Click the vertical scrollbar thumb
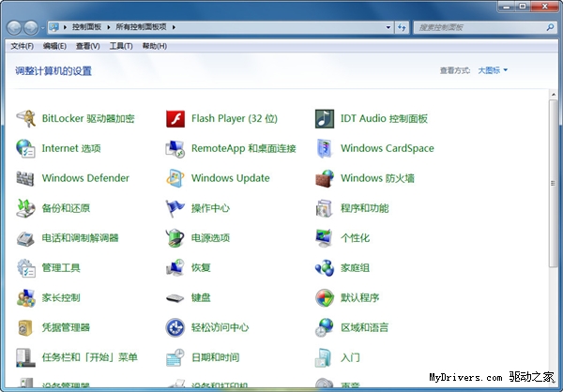The image size is (563, 392). (554, 183)
